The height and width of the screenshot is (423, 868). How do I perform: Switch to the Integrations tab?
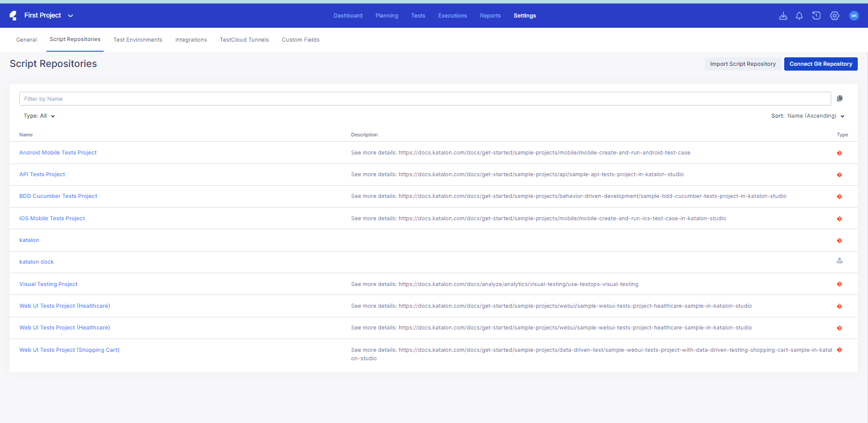[x=191, y=40]
